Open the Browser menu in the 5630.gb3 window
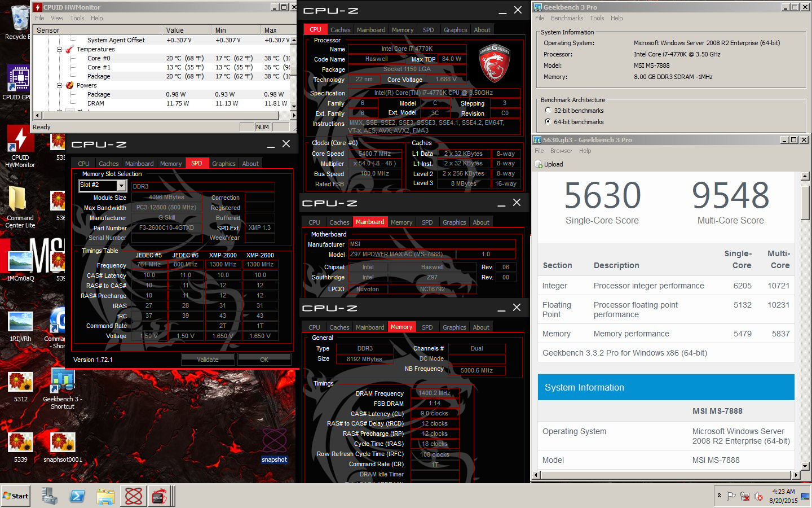812x508 pixels. click(x=561, y=151)
